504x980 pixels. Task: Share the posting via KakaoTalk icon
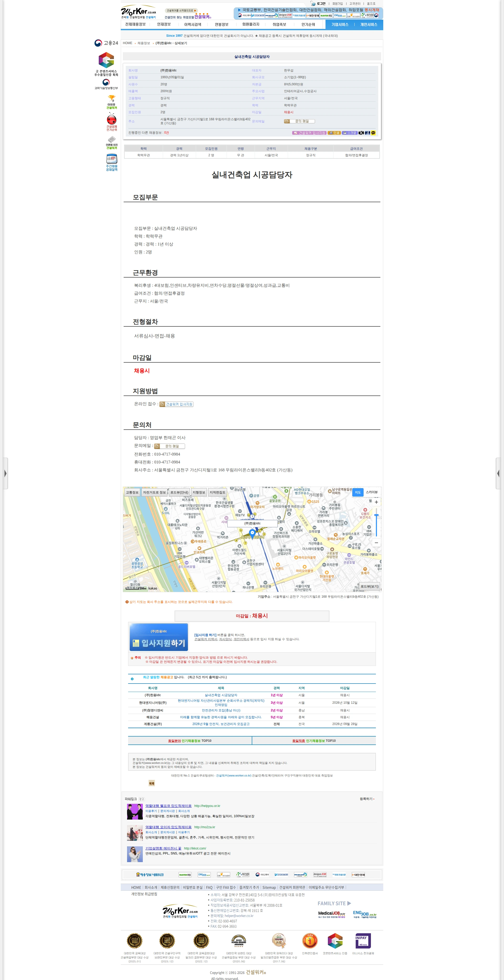tap(373, 133)
